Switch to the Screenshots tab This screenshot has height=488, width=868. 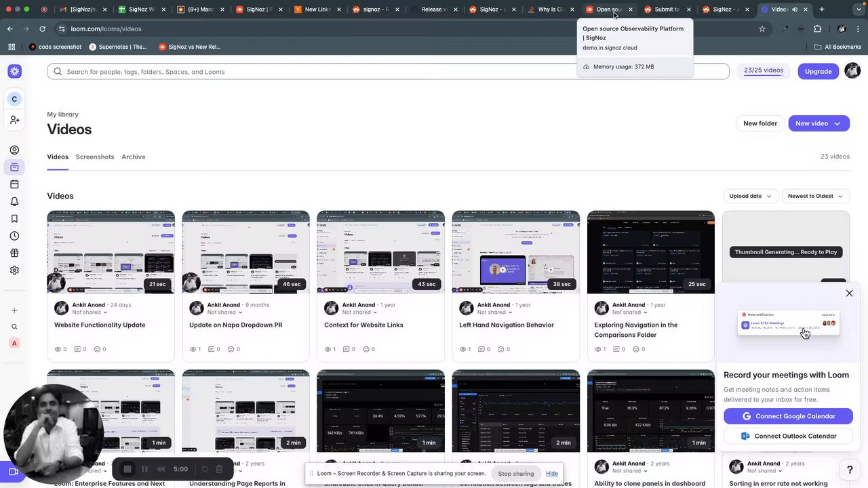tap(95, 157)
